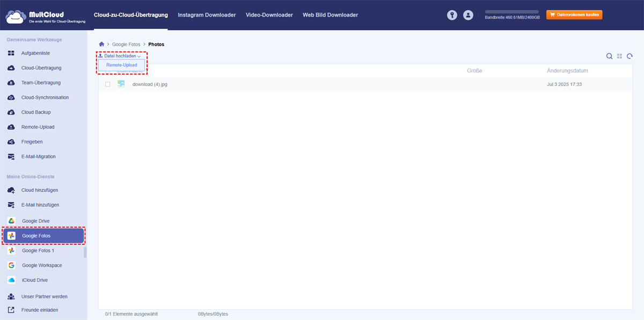Click the key icon in the header
The width and height of the screenshot is (644, 320).
pos(452,15)
